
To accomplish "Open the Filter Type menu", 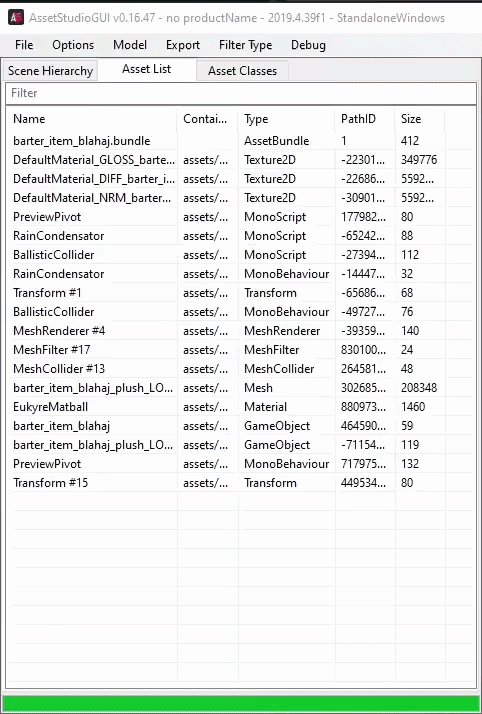I will [245, 45].
